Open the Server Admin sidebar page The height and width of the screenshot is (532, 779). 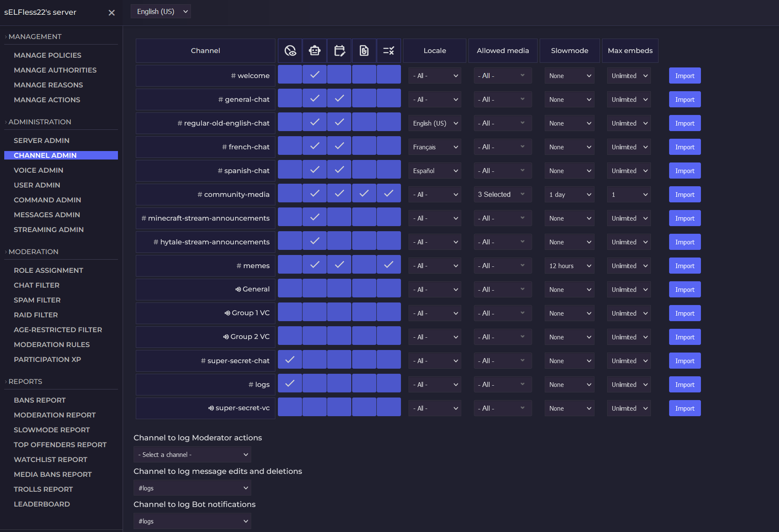[x=42, y=140]
